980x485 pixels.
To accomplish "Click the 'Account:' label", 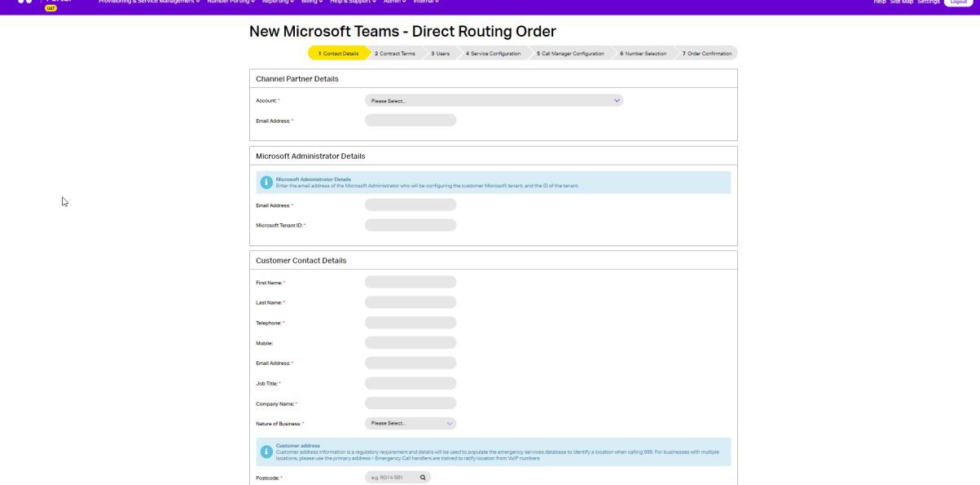I will [x=268, y=100].
